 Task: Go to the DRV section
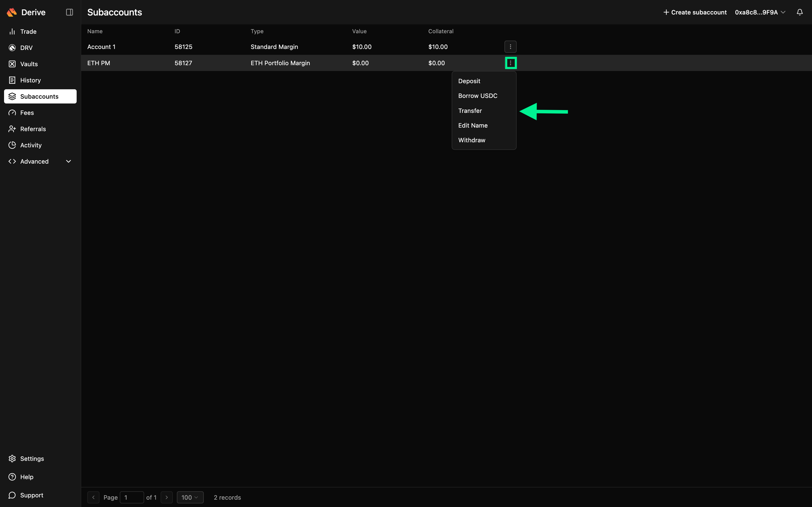pyautogui.click(x=26, y=48)
